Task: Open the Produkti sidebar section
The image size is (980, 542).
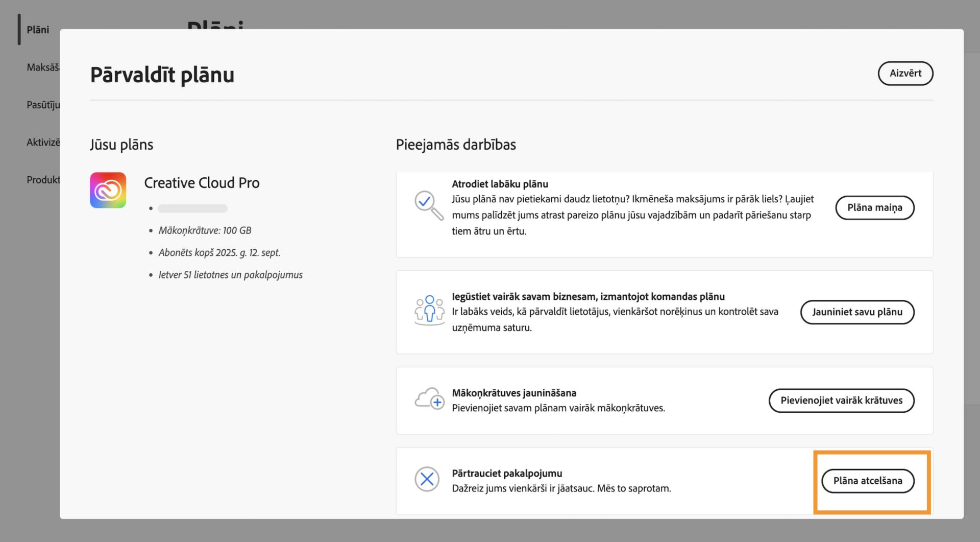Action: [x=43, y=180]
